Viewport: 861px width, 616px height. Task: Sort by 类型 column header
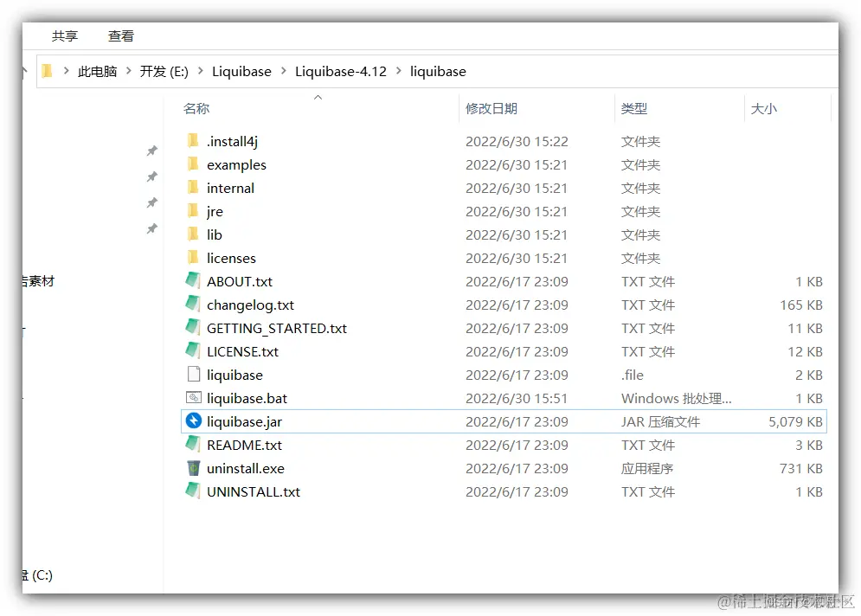(634, 109)
